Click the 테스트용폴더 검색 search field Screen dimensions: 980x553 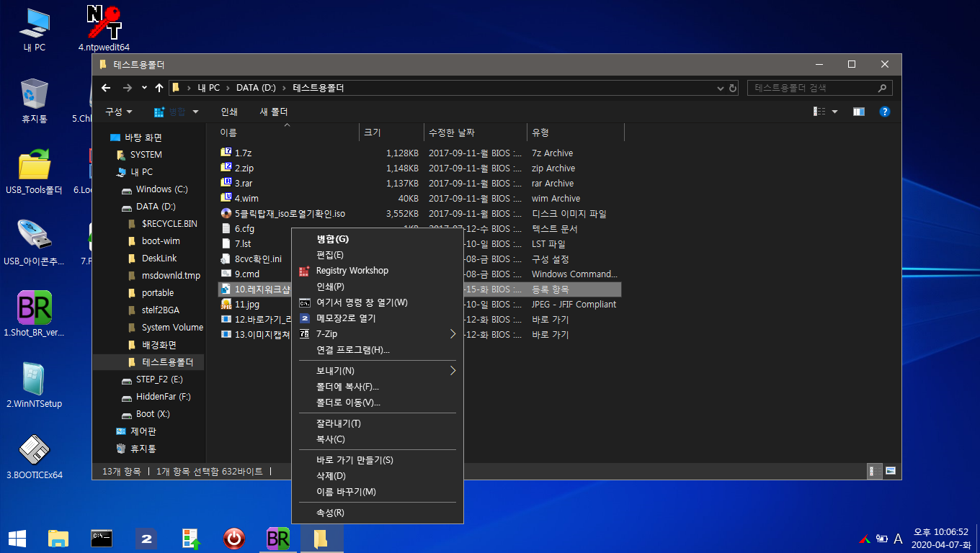(820, 88)
